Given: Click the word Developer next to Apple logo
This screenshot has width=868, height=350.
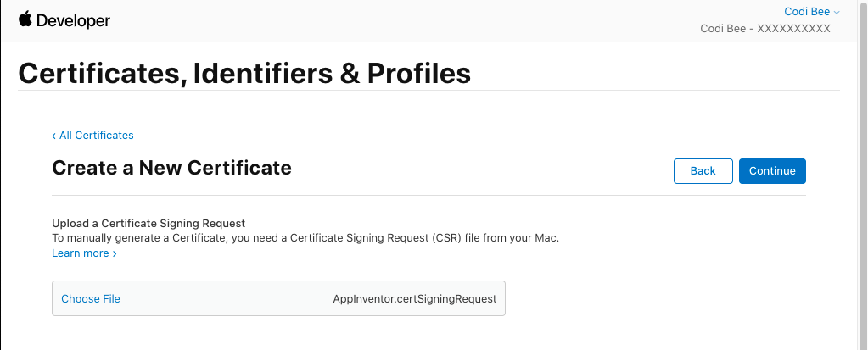Looking at the screenshot, I should tap(73, 20).
